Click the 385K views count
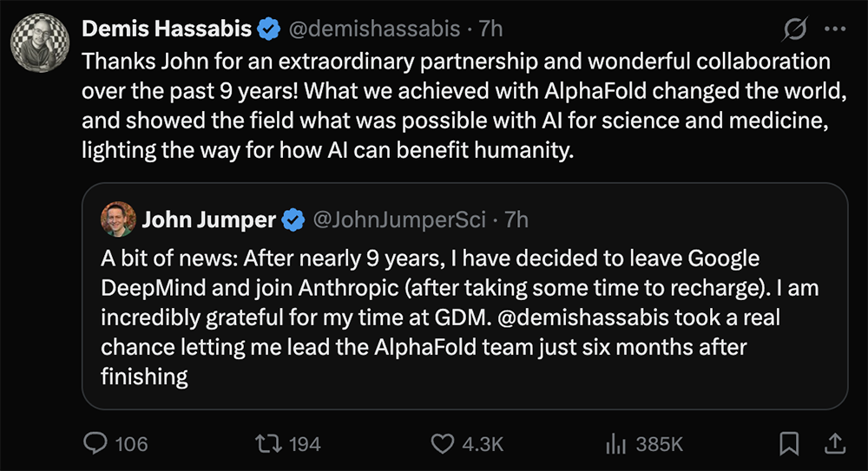Image resolution: width=868 pixels, height=471 pixels. coord(660,444)
